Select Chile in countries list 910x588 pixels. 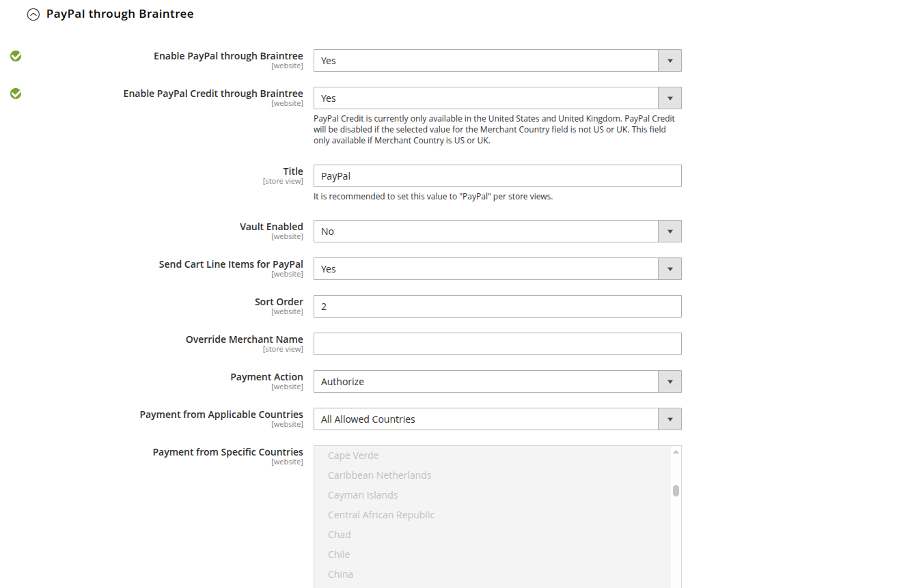(339, 555)
